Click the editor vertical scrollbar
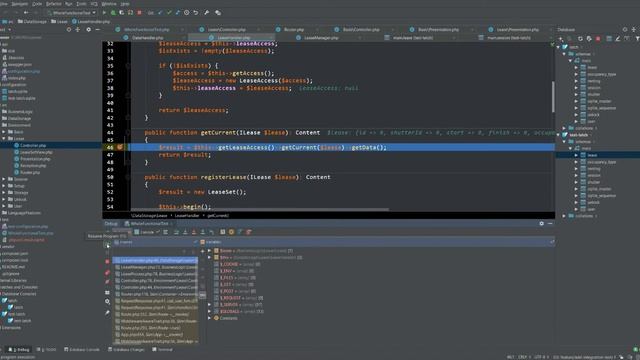640x360 pixels. tap(553, 96)
